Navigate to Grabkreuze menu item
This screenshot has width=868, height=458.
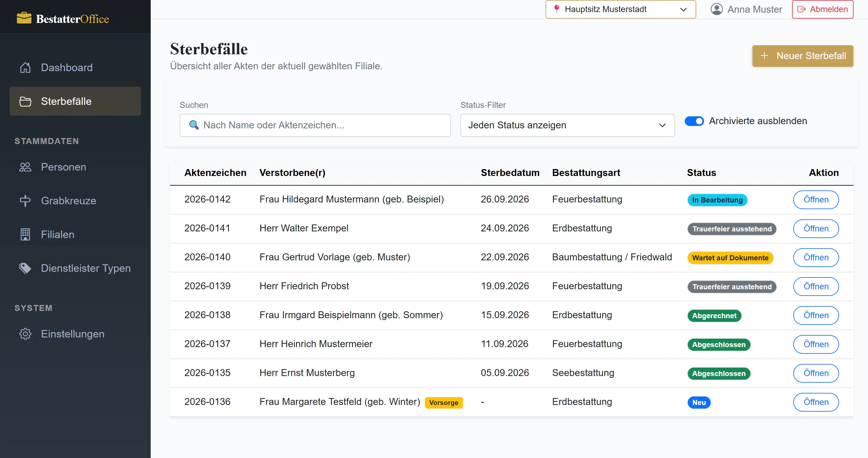coord(75,201)
